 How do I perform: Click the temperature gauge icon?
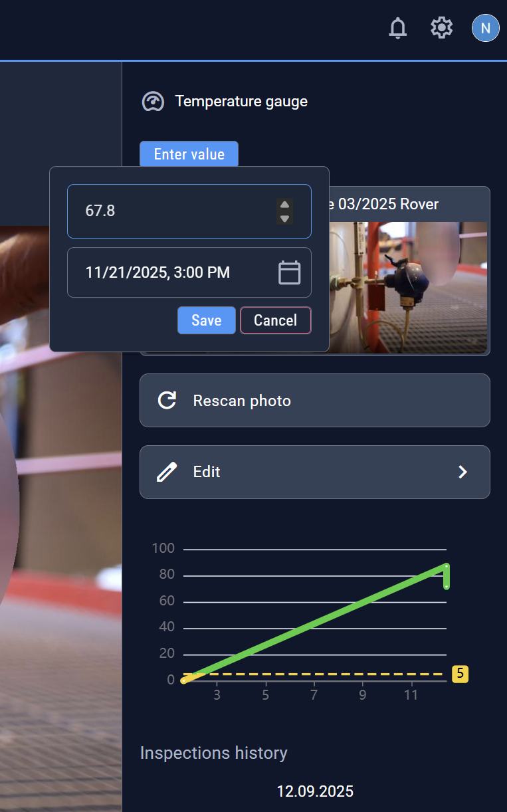(153, 102)
